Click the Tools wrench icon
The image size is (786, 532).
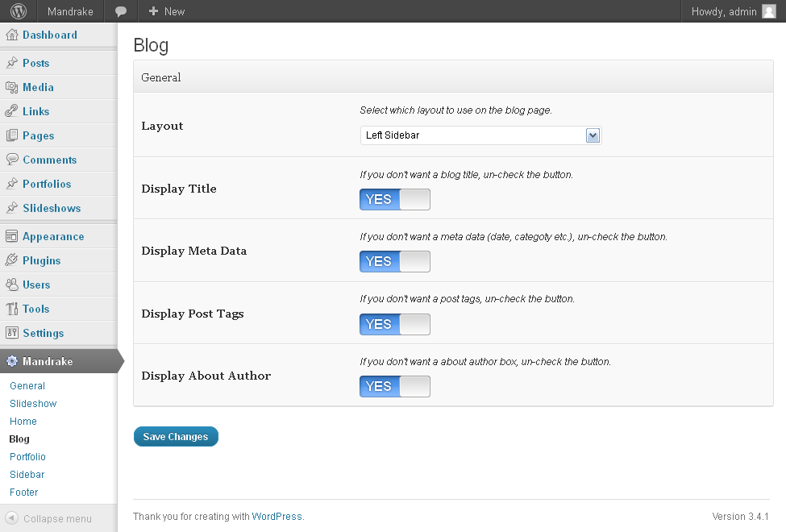tap(11, 309)
